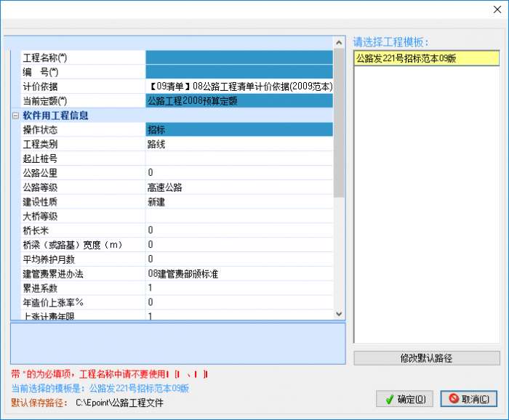This screenshot has width=509, height=420.
Task: Click the red prohibition icon on 取消
Action: coord(454,398)
